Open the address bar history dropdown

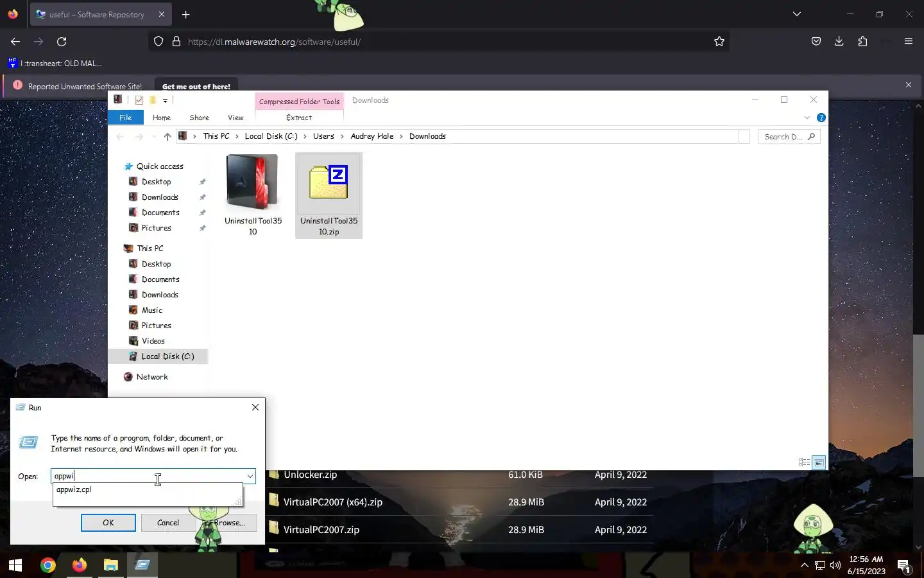744,136
